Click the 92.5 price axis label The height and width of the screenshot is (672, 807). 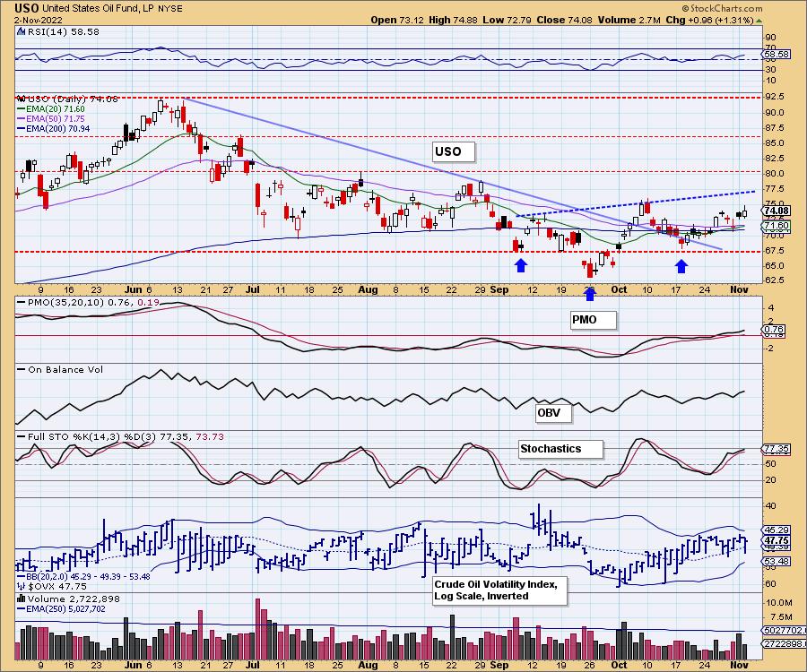[775, 97]
